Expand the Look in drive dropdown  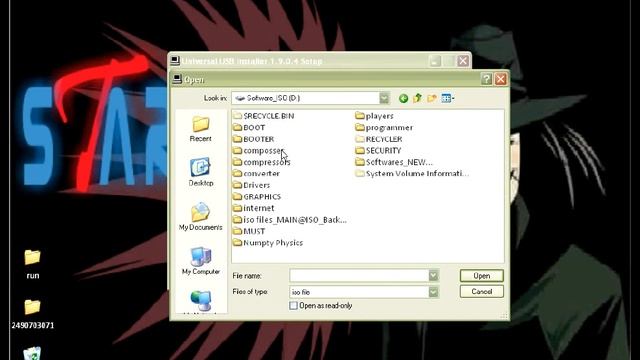(x=384, y=98)
